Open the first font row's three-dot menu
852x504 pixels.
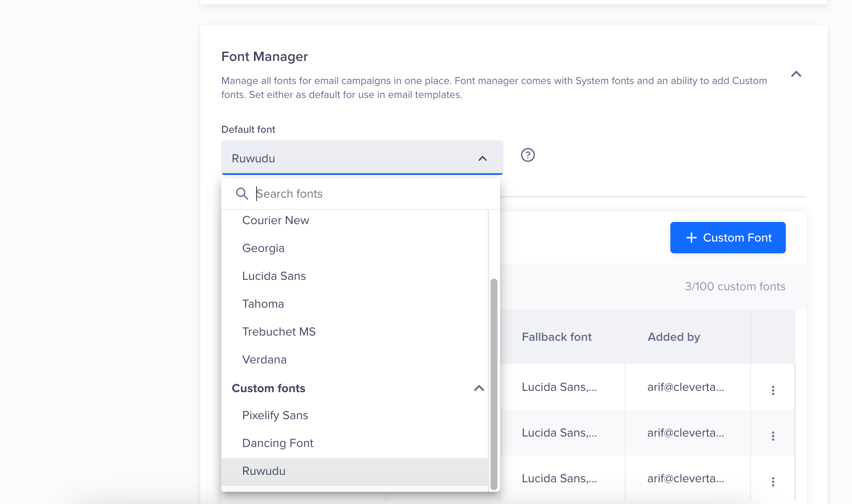click(773, 390)
